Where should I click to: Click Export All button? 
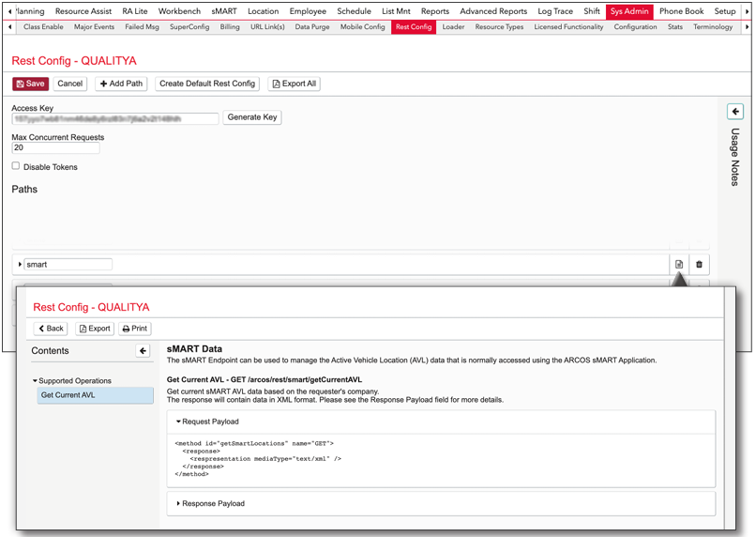point(295,84)
